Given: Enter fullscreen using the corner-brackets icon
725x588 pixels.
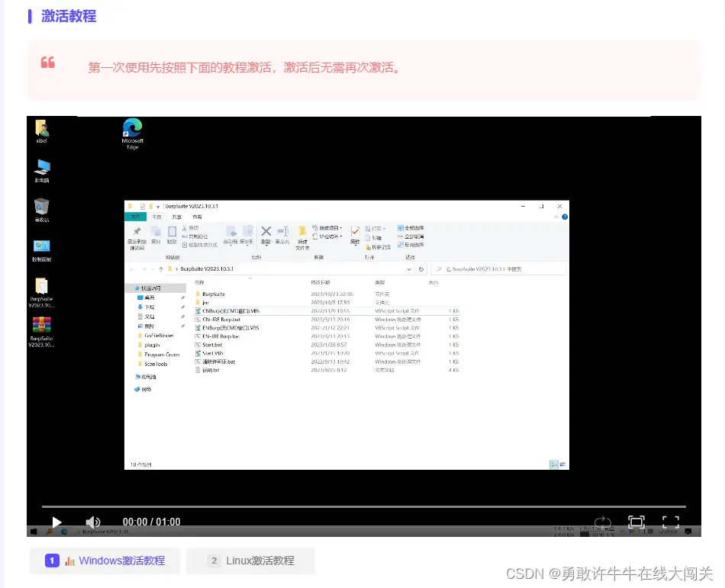Looking at the screenshot, I should click(x=671, y=522).
